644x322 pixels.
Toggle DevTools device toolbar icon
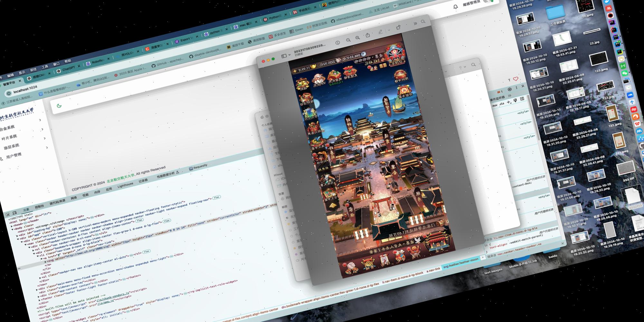pos(15,213)
